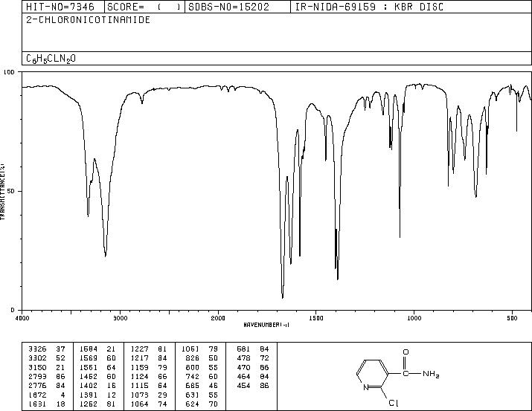The width and height of the screenshot is (532, 411).
Task: Click the 4000 x-axis tick label
Action: click(x=22, y=318)
